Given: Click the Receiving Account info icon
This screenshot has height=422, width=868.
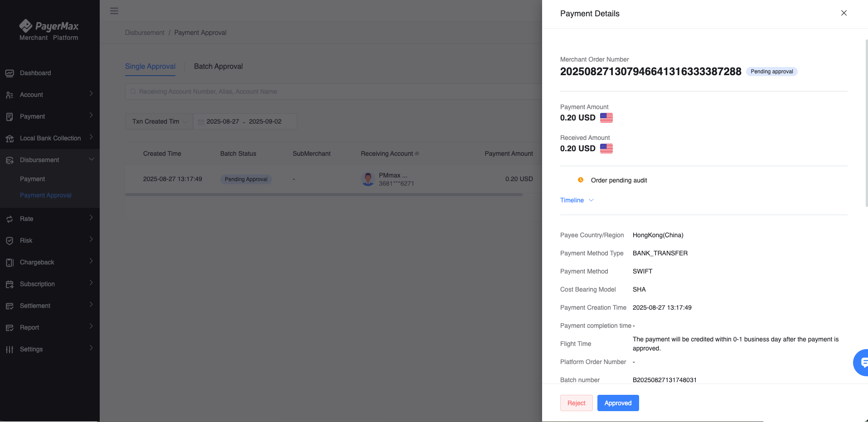Looking at the screenshot, I should [x=417, y=153].
